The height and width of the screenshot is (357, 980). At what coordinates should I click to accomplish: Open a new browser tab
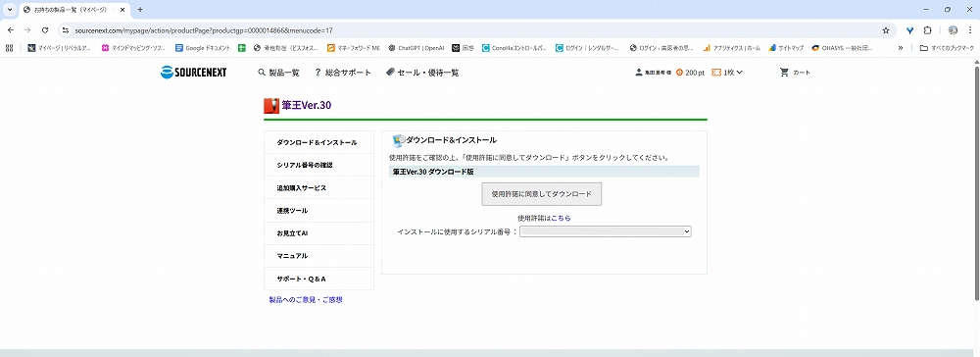coord(140,10)
